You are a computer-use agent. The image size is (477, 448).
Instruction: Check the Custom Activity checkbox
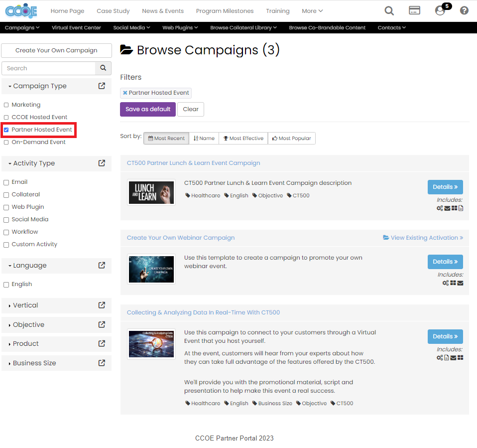click(x=6, y=245)
